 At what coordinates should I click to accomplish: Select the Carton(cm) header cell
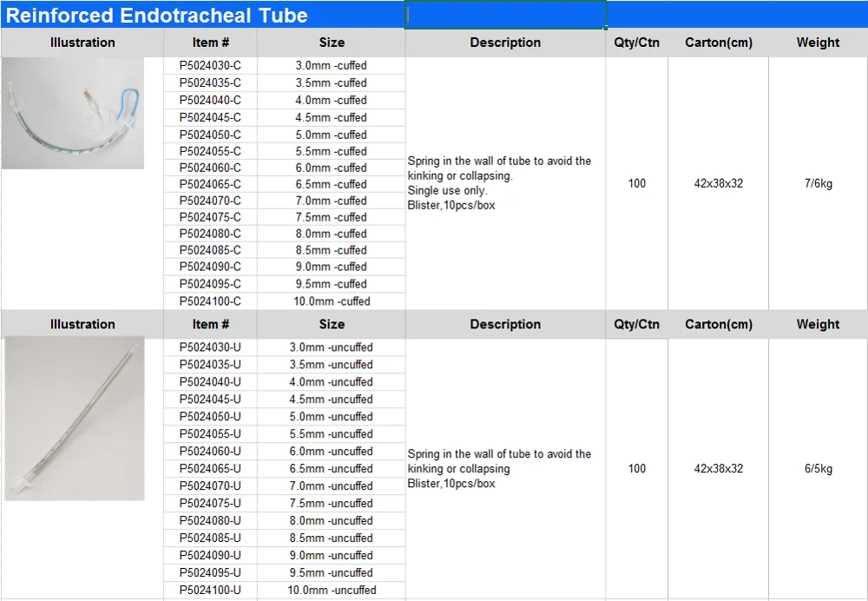(x=718, y=42)
